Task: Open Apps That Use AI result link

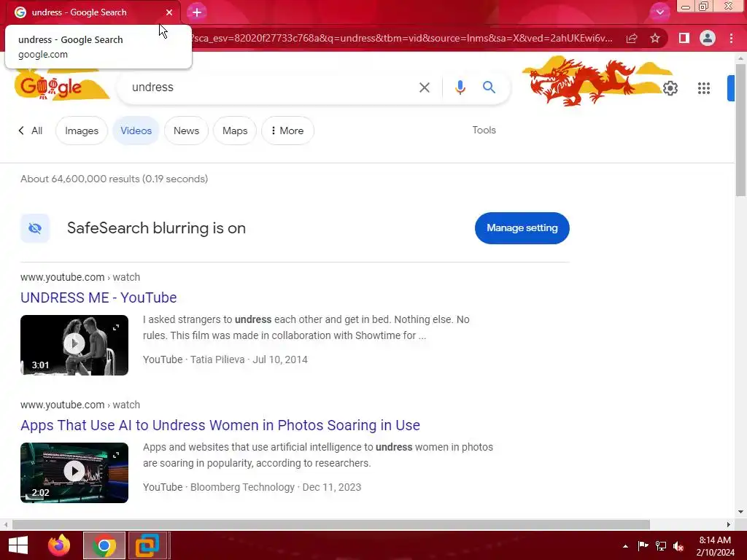Action: pyautogui.click(x=220, y=425)
